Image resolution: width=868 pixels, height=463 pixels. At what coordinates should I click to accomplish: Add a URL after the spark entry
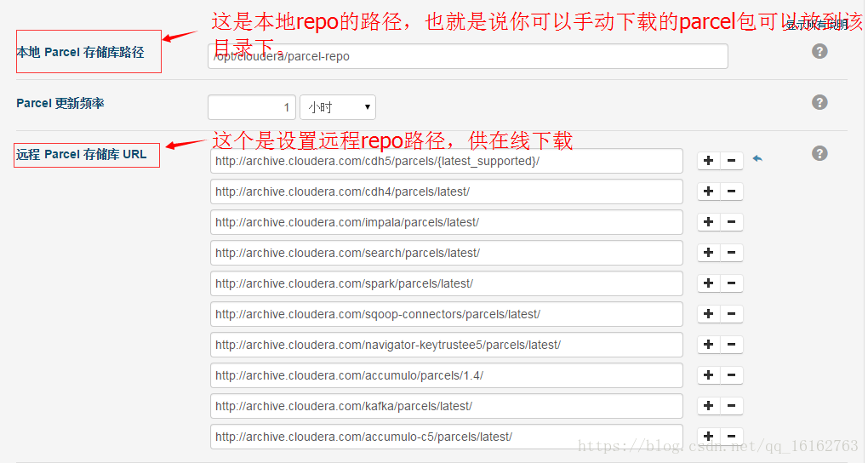(708, 283)
